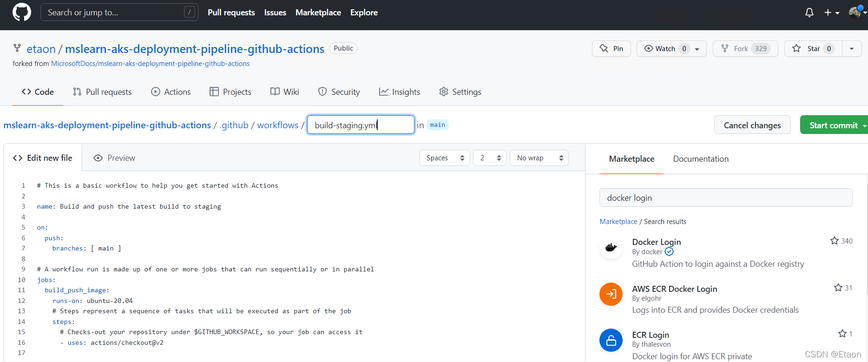
Task: Open Marketplace in the top navigation
Action: (318, 13)
